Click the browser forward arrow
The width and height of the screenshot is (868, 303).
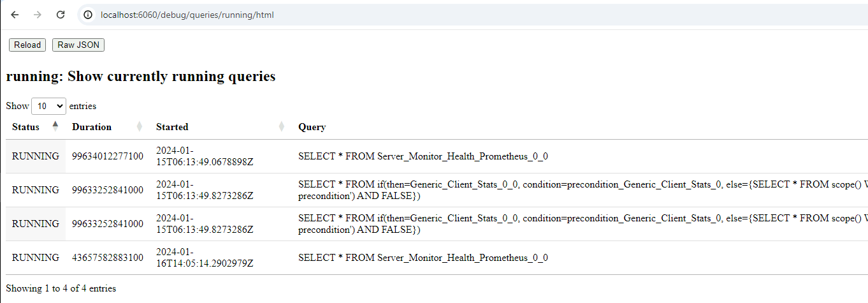click(38, 15)
